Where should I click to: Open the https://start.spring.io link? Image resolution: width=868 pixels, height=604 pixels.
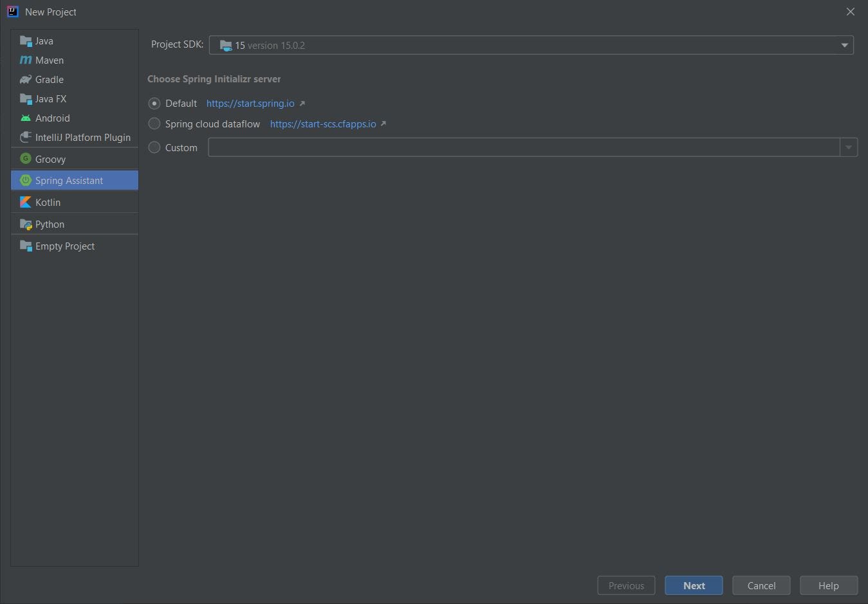(x=250, y=104)
